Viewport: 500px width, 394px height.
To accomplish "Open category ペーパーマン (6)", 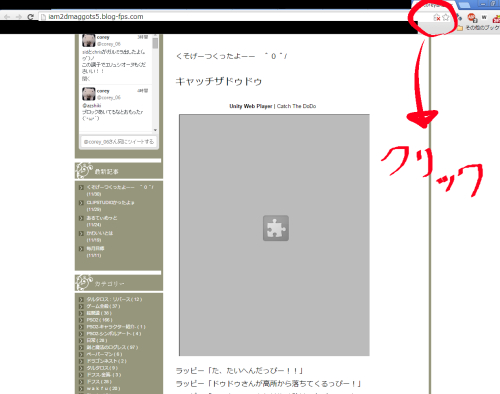I will pos(104,354).
